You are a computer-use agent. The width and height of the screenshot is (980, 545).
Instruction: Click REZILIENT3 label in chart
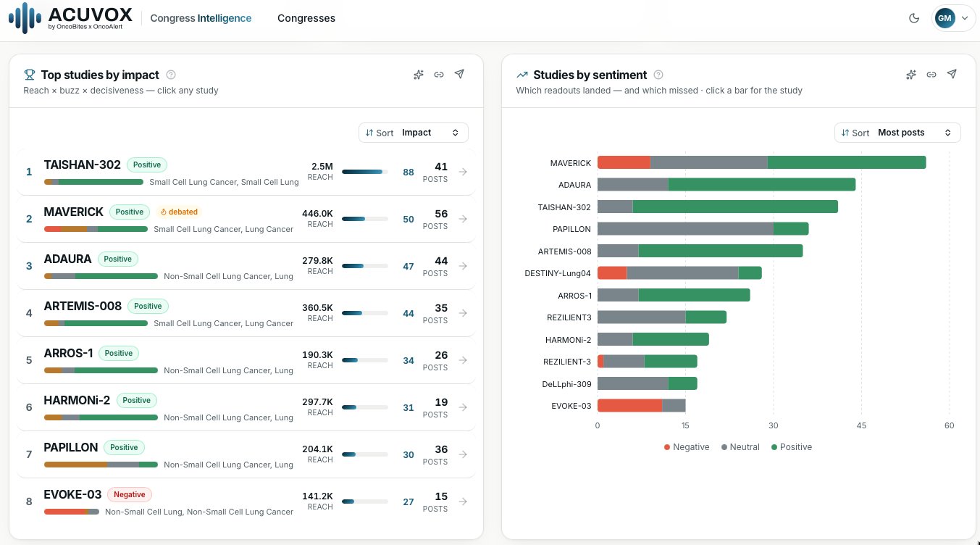point(569,317)
